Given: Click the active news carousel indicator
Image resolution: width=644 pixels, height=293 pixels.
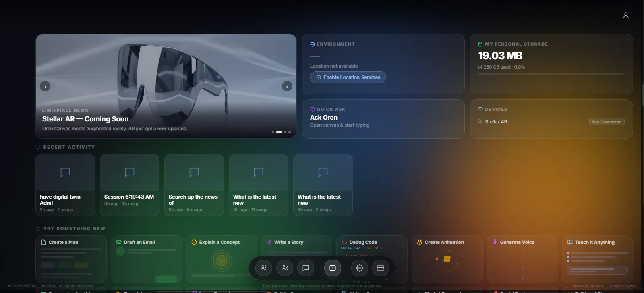Looking at the screenshot, I should click(x=279, y=132).
